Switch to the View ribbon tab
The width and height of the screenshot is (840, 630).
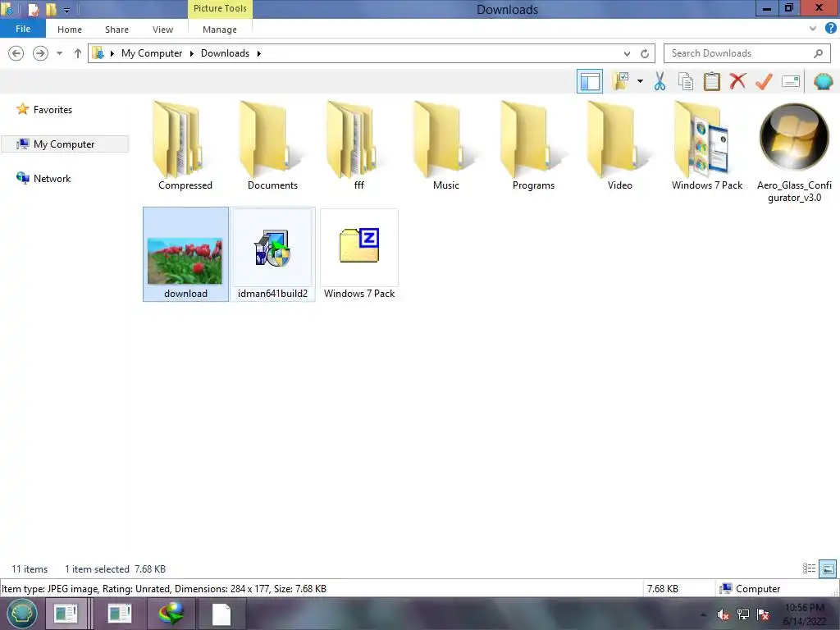tap(162, 30)
